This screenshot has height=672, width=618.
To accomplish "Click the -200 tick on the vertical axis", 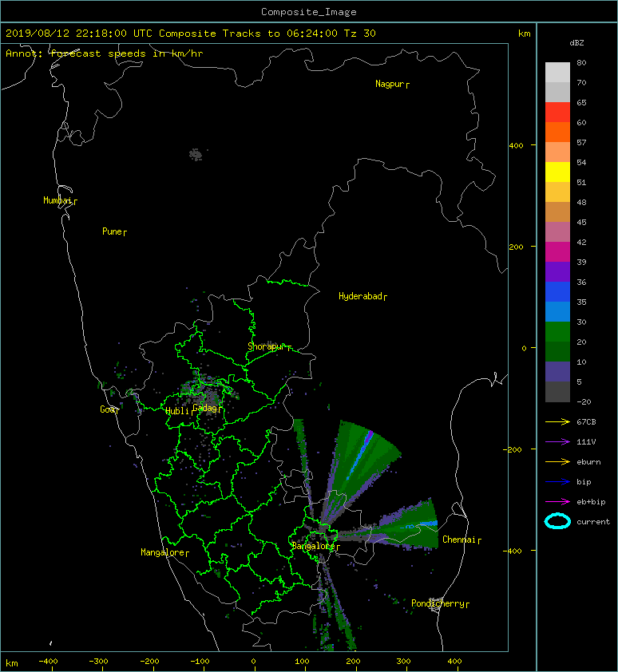I will click(513, 449).
